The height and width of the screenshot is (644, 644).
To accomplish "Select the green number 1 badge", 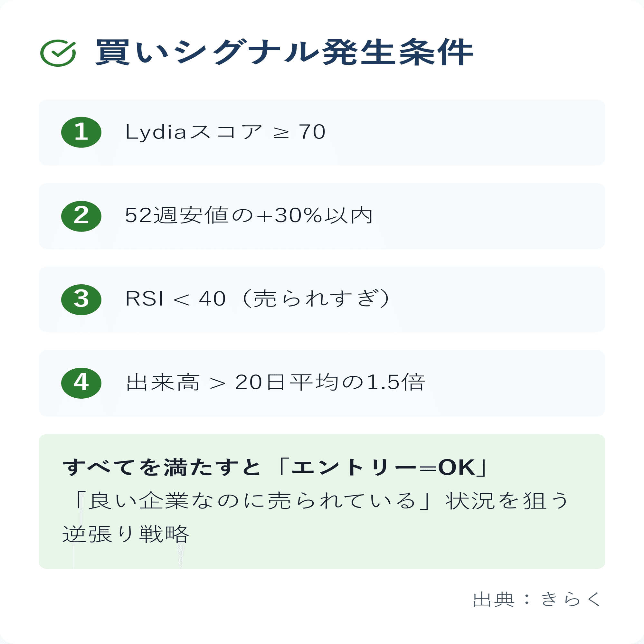I will (81, 132).
